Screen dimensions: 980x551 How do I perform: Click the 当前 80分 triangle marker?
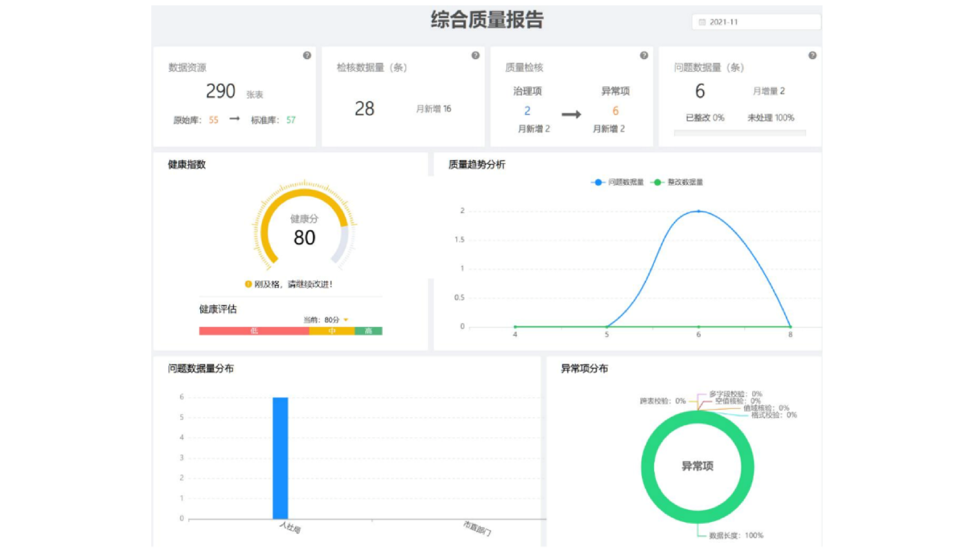[346, 320]
